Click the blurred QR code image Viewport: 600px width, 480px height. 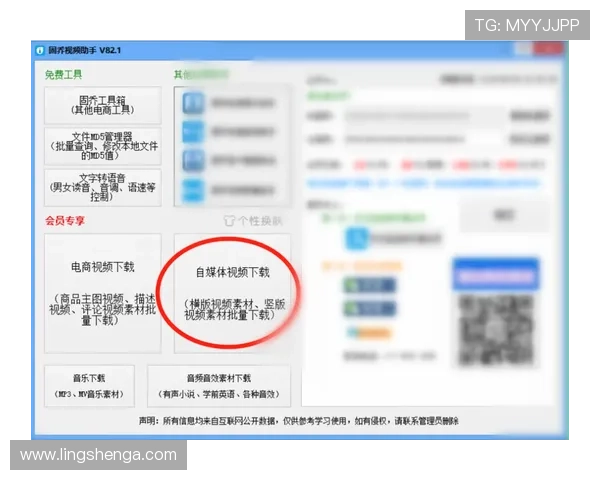(x=496, y=330)
